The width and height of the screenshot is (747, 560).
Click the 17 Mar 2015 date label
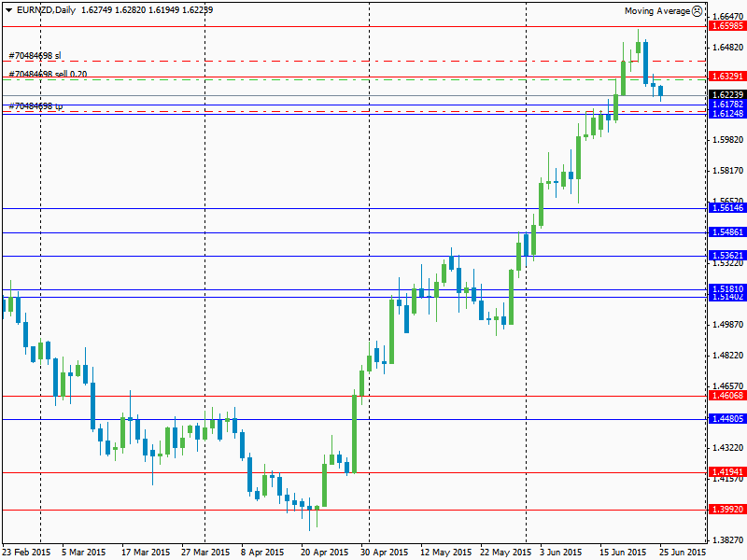tap(146, 553)
